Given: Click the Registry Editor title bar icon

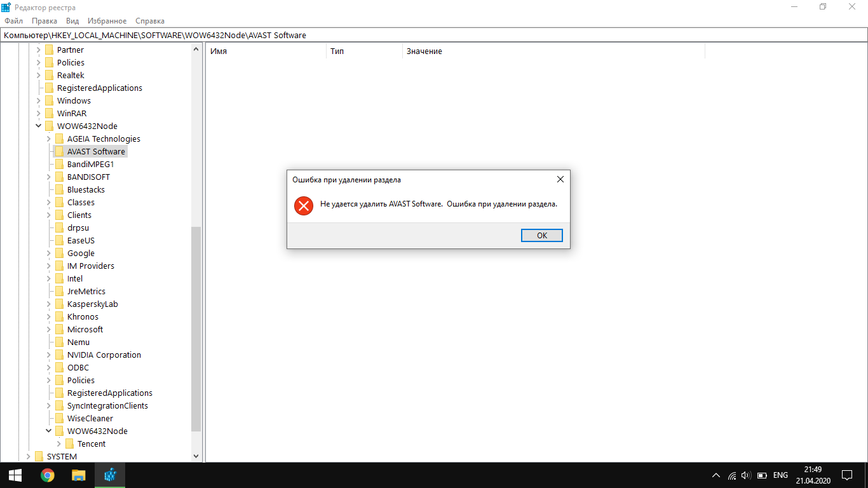Looking at the screenshot, I should (x=6, y=7).
